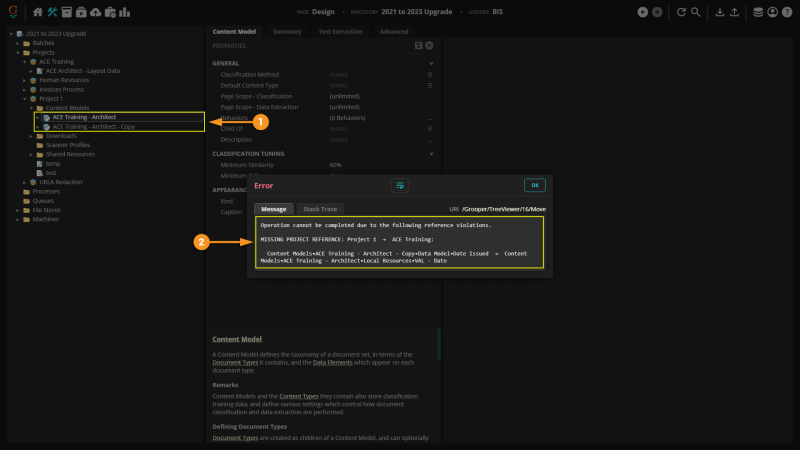800x450 pixels.
Task: Expand the Human Resources project
Action: (24, 80)
